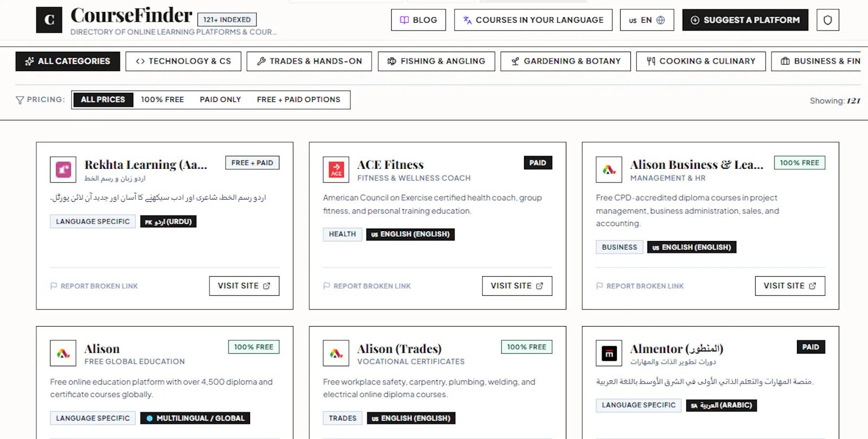Viewport: 868px width, 439px height.
Task: Select the All Categories tab
Action: click(68, 61)
